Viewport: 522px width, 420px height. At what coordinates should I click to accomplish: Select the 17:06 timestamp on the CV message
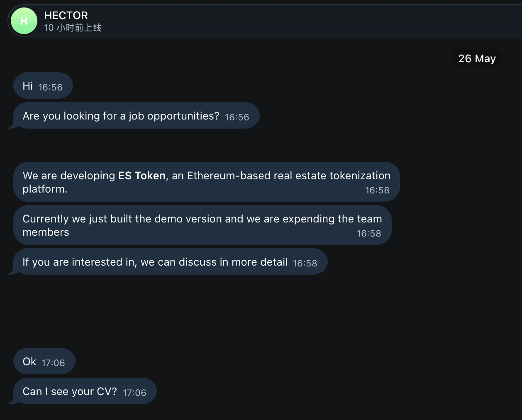pyautogui.click(x=134, y=393)
